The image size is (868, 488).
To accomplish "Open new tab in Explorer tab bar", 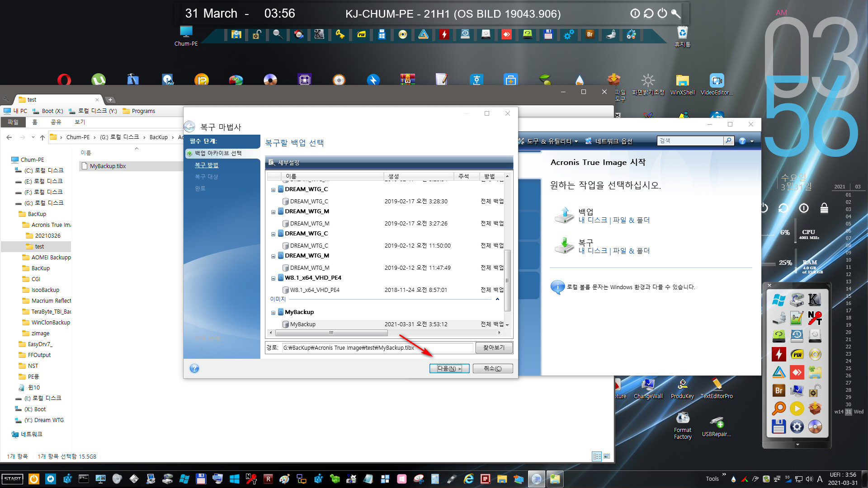I will point(110,100).
